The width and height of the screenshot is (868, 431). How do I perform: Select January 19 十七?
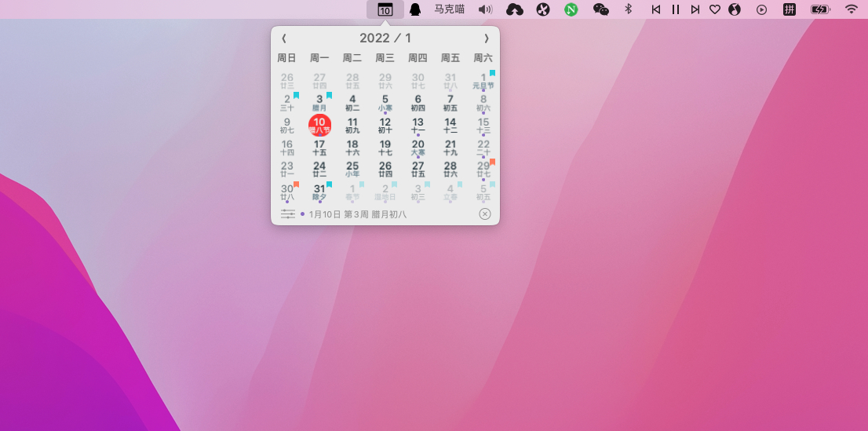[x=385, y=148]
